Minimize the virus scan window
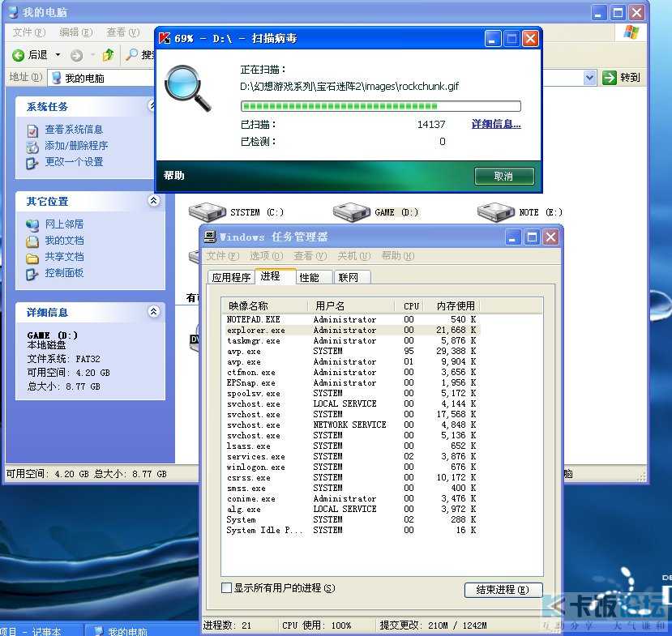The height and width of the screenshot is (636, 672). (492, 39)
